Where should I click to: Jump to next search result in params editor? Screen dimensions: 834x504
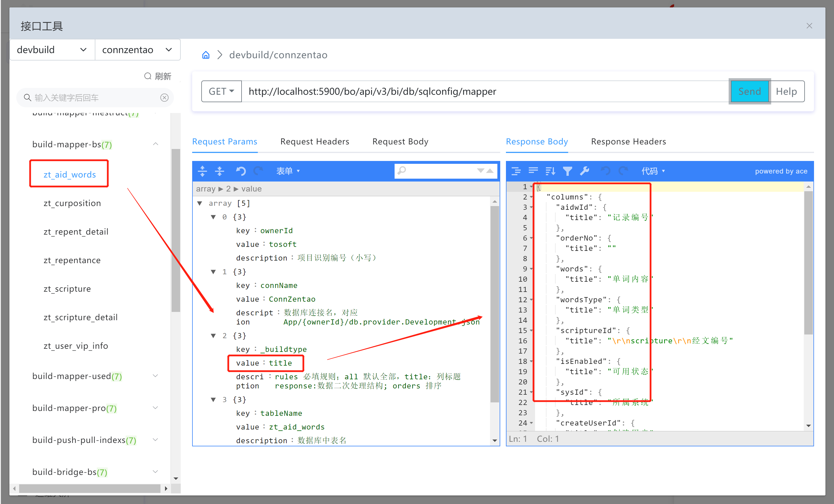click(480, 170)
